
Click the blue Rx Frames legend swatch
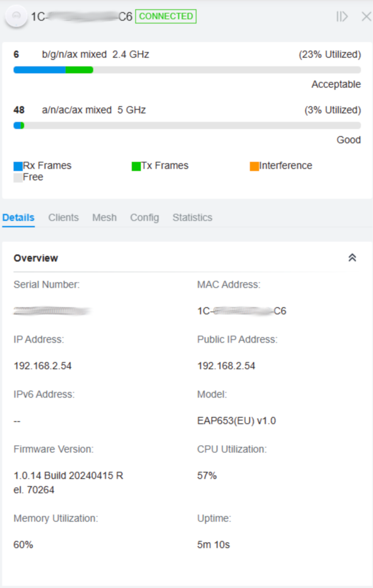[x=18, y=166]
